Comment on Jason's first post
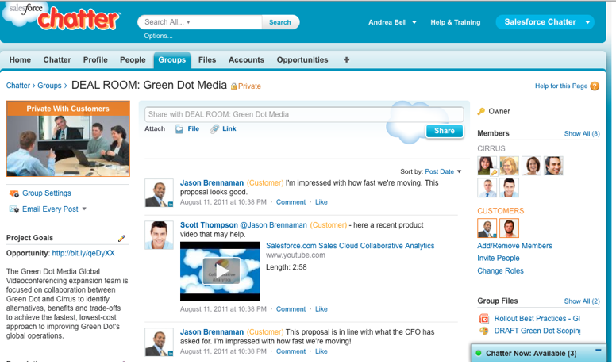This screenshot has height=364, width=616. (x=291, y=202)
